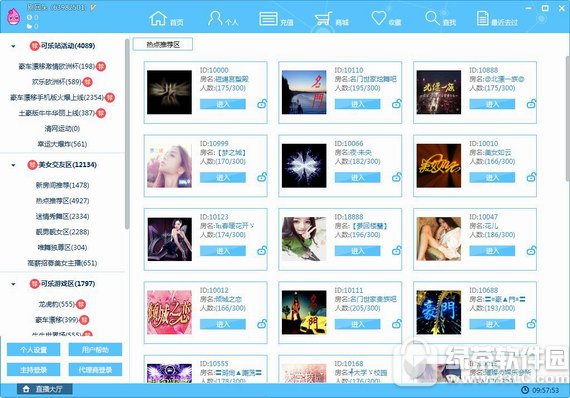Image resolution: width=570 pixels, height=398 pixels.
Task: Click the lock icon on room ID:10999
Action: click(262, 177)
